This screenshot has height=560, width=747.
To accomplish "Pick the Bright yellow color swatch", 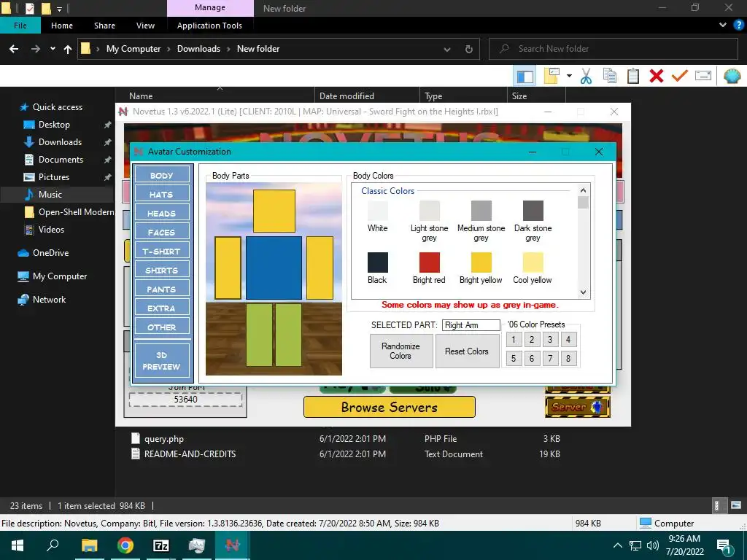I will [x=481, y=262].
